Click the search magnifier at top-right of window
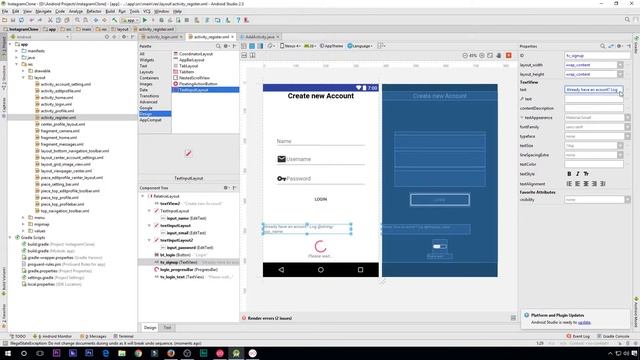 [627, 20]
